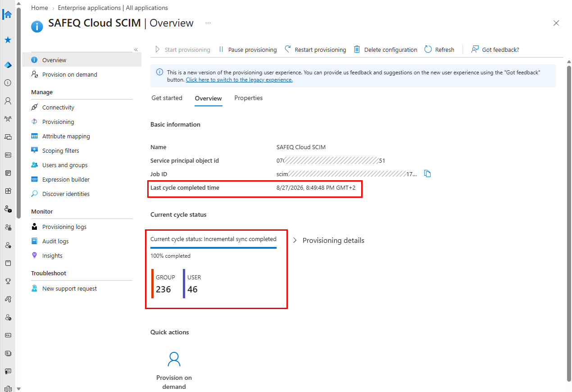Click the Scoping filters icon
This screenshot has width=572, height=392.
click(34, 150)
